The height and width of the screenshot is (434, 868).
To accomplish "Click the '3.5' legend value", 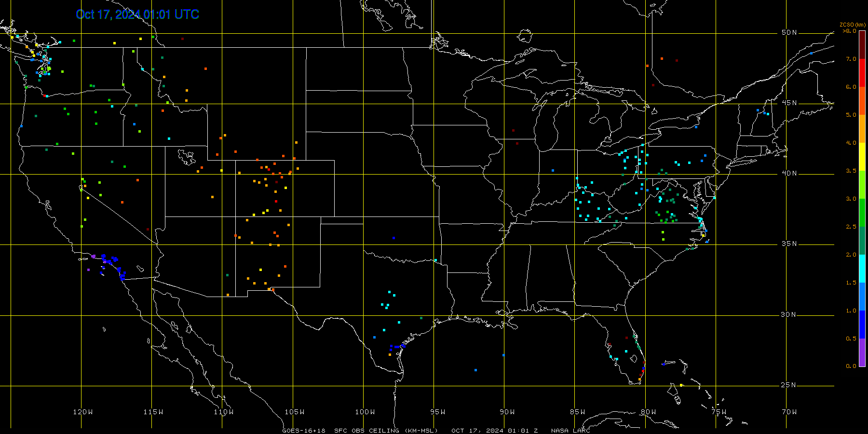I will (851, 171).
